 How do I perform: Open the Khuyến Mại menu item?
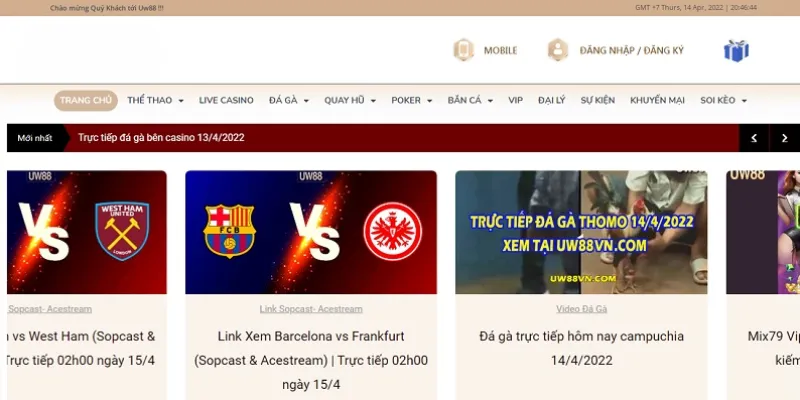pyautogui.click(x=657, y=101)
